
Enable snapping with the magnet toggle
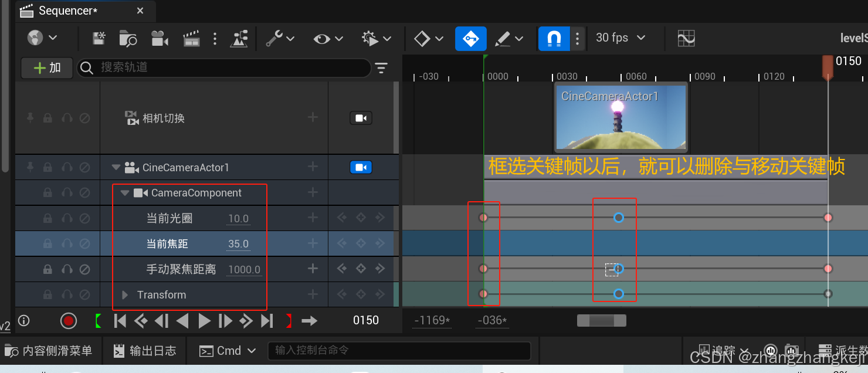[x=554, y=38]
